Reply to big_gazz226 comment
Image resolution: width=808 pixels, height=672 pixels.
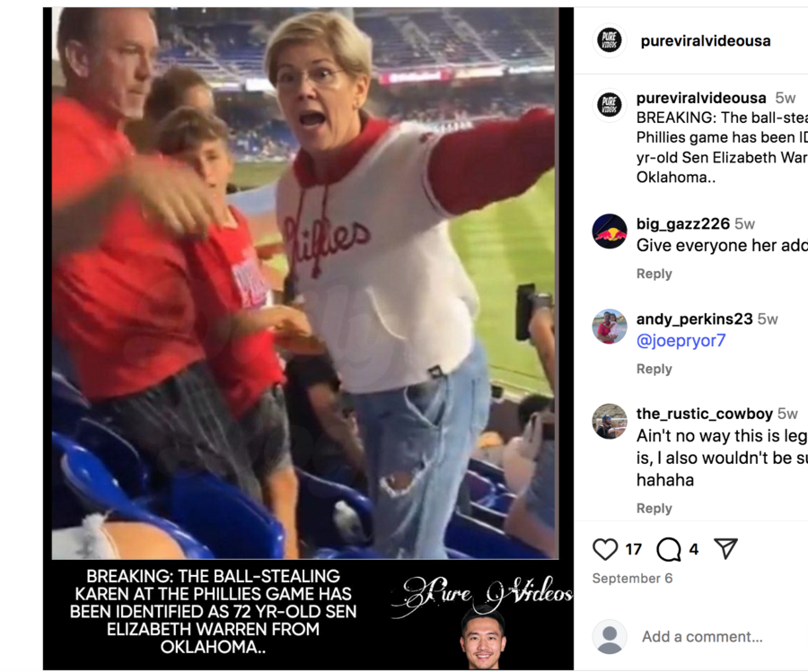[654, 274]
